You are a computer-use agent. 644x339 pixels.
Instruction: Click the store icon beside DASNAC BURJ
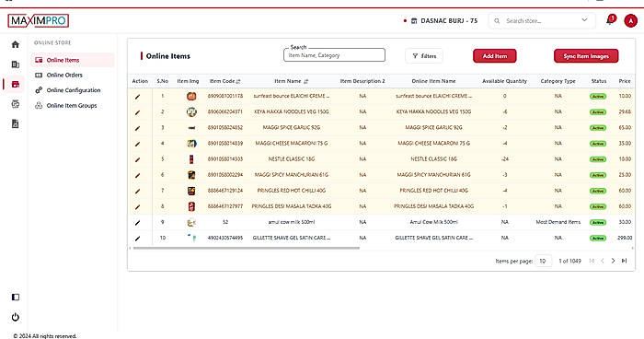tap(414, 20)
